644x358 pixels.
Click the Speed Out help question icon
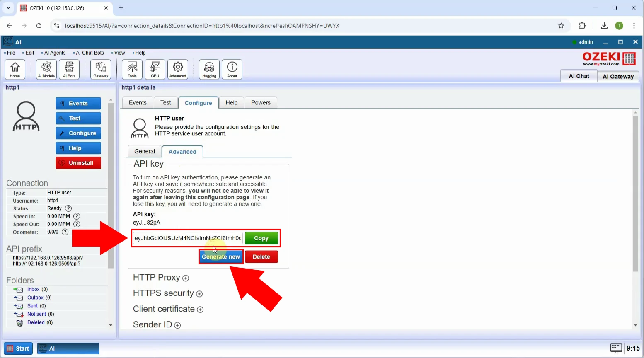pyautogui.click(x=77, y=224)
